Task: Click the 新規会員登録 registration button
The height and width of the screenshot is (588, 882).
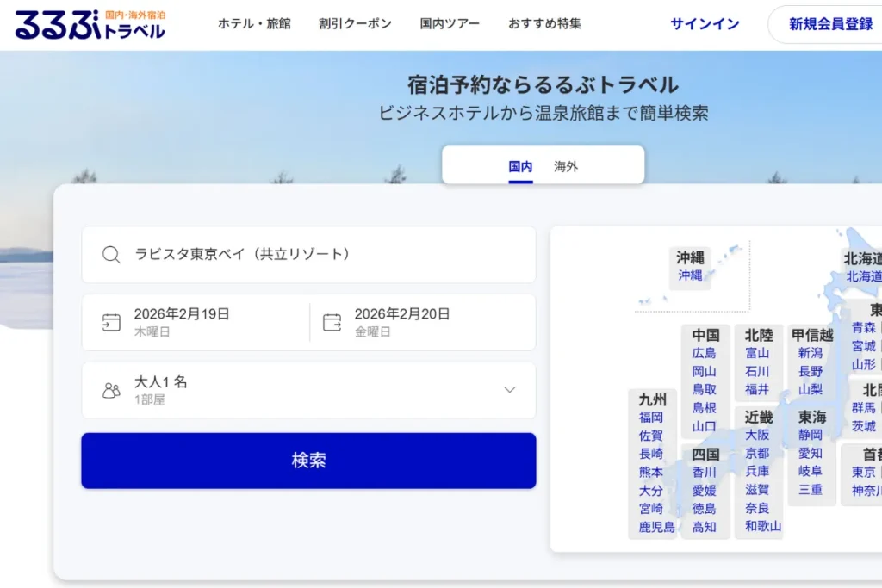Action: pos(828,23)
